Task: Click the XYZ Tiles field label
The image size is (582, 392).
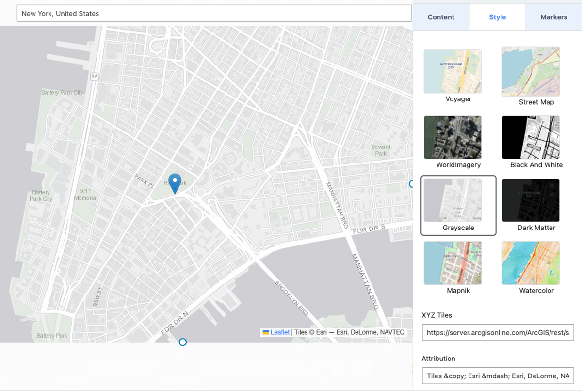Action: pos(437,315)
